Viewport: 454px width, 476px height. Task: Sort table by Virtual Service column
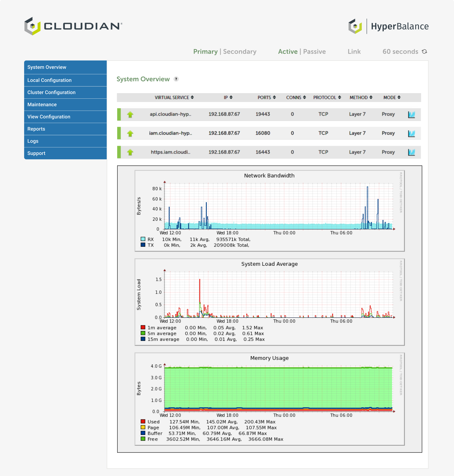pyautogui.click(x=174, y=98)
